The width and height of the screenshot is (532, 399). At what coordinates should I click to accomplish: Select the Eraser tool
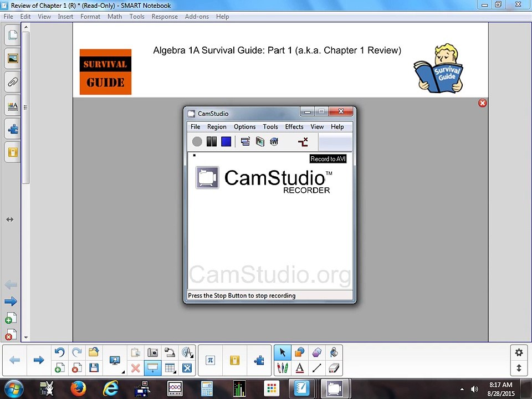334,368
